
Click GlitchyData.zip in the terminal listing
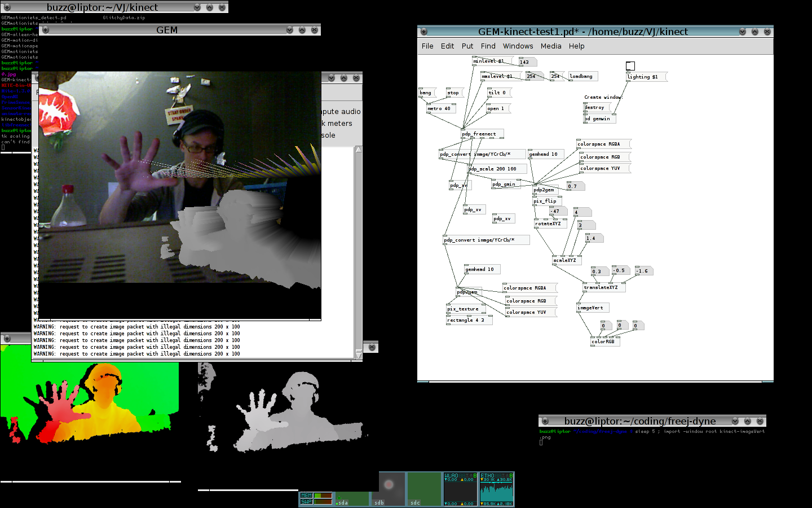(x=123, y=17)
